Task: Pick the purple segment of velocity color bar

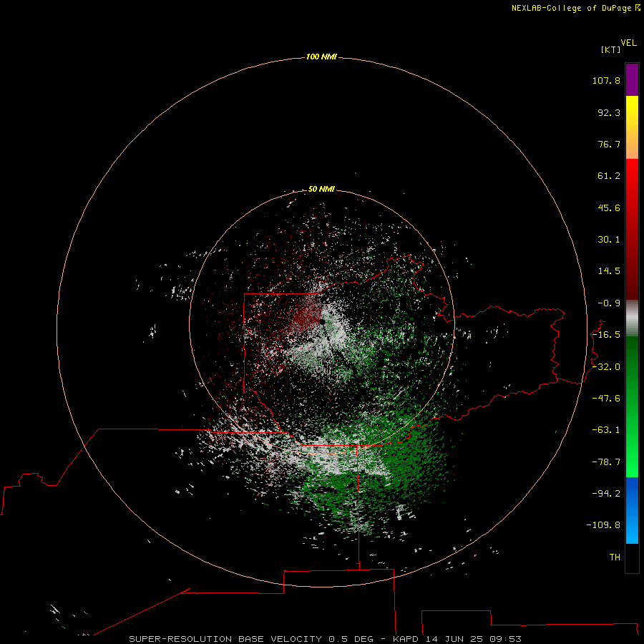Action: point(632,79)
